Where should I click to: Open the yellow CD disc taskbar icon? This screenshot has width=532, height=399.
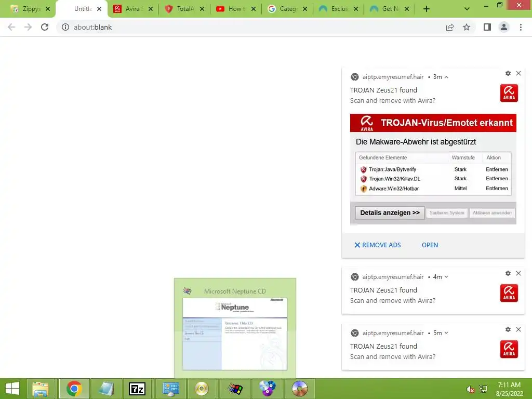[202, 389]
